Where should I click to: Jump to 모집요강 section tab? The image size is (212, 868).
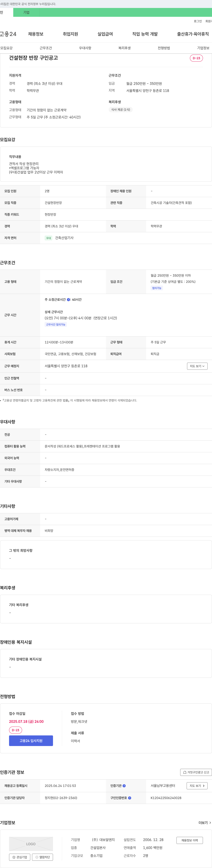(6, 48)
